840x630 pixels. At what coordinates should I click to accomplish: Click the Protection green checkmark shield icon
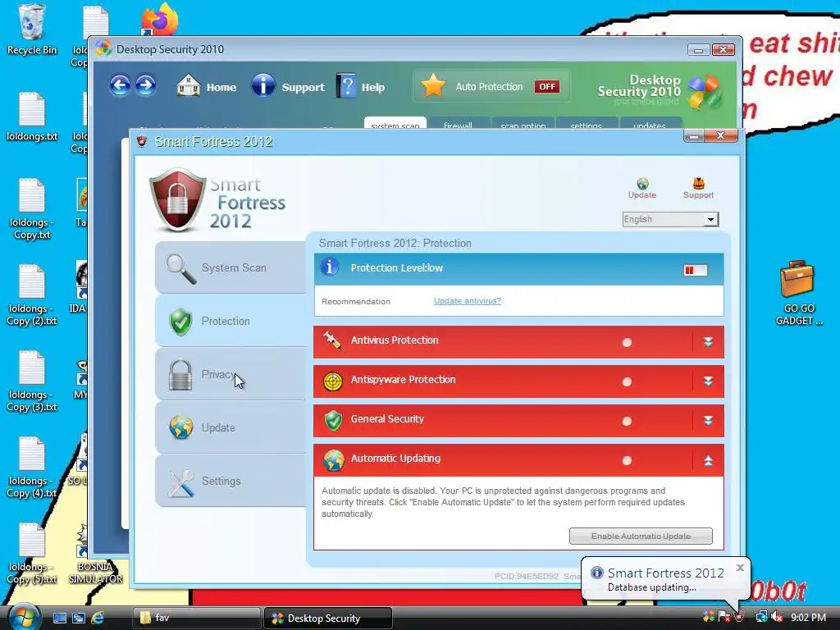pos(180,322)
